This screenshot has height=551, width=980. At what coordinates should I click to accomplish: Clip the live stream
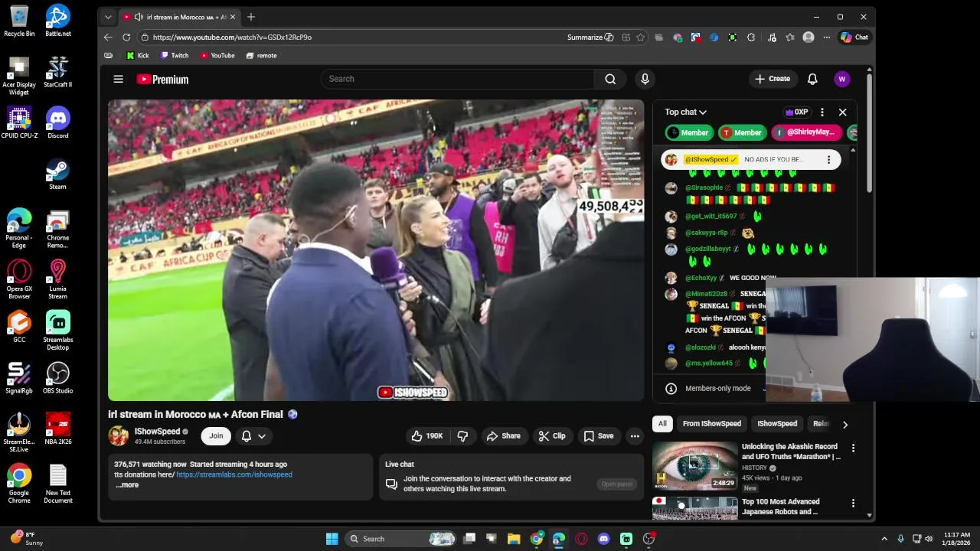(552, 436)
